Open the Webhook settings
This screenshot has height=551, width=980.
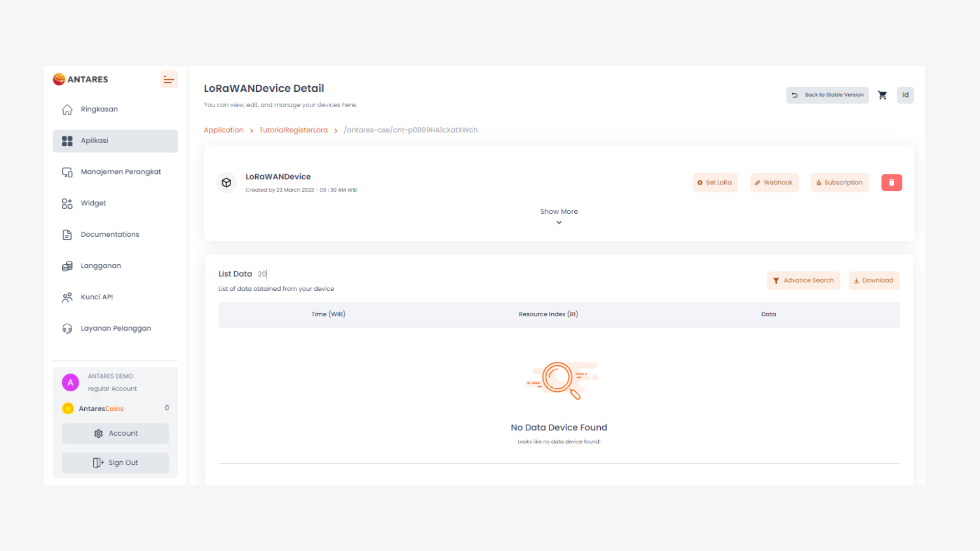(774, 183)
